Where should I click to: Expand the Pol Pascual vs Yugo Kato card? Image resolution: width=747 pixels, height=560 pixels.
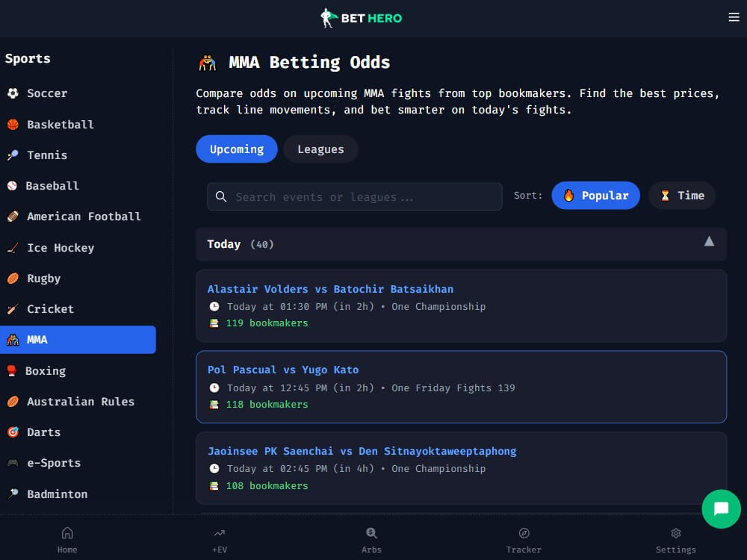461,387
